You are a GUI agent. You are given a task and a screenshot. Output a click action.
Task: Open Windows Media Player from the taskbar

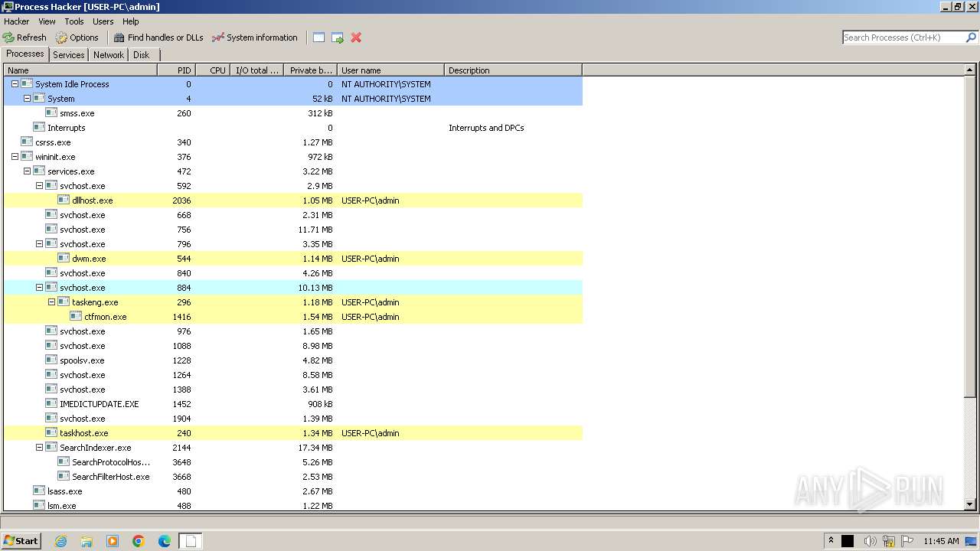(113, 541)
